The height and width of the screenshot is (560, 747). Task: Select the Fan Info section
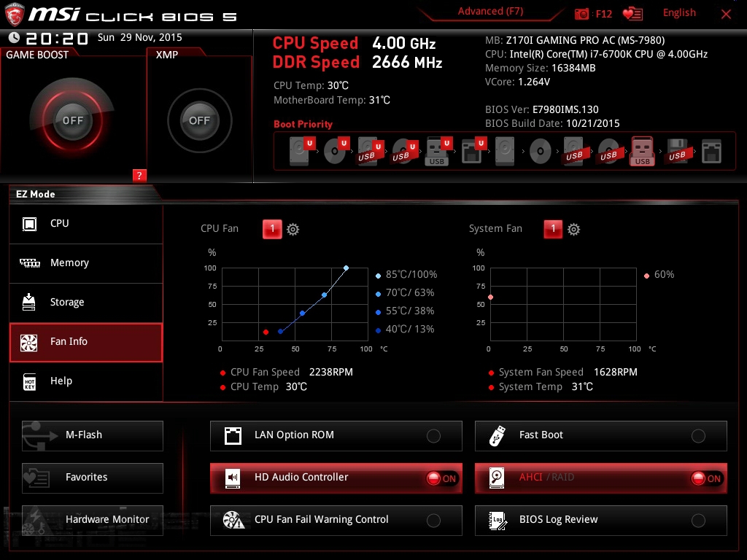tap(86, 342)
